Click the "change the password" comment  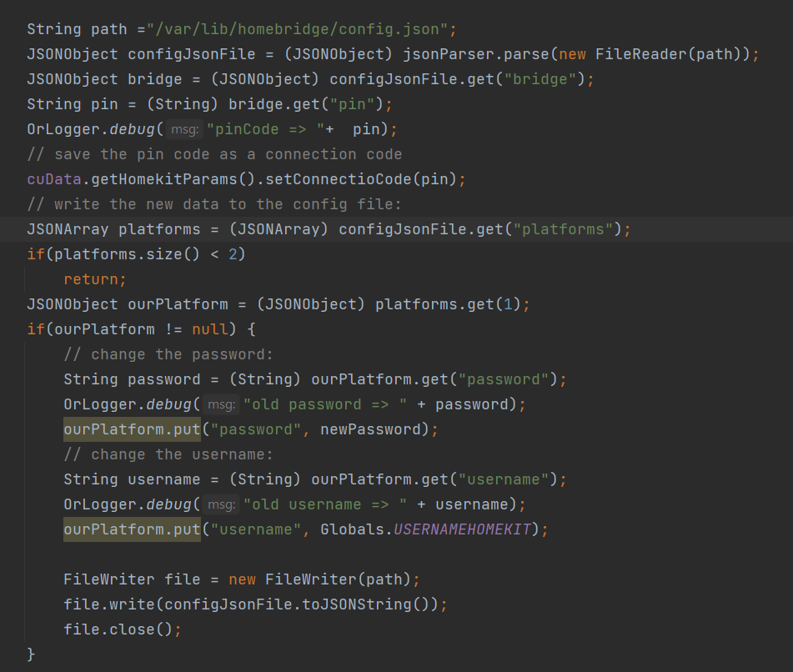pyautogui.click(x=168, y=354)
